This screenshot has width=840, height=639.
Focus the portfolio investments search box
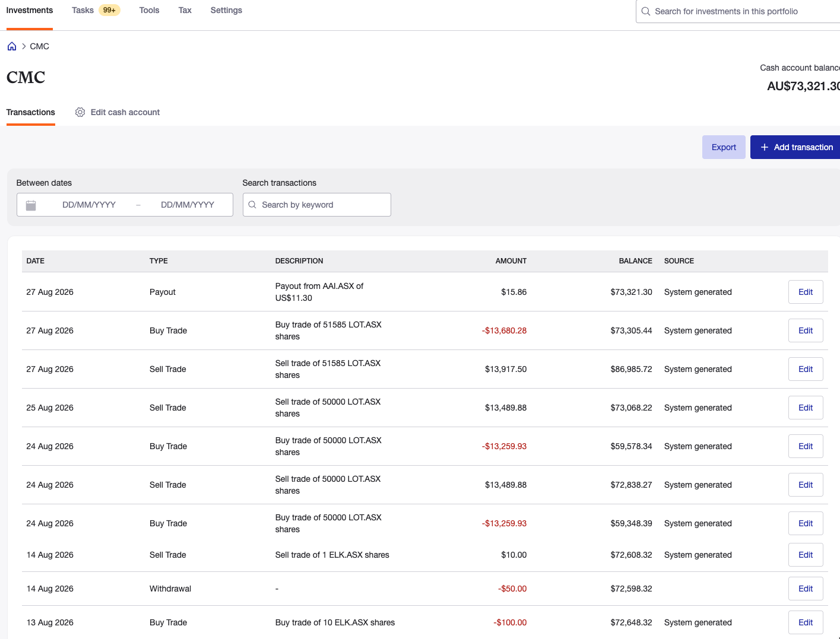[738, 11]
